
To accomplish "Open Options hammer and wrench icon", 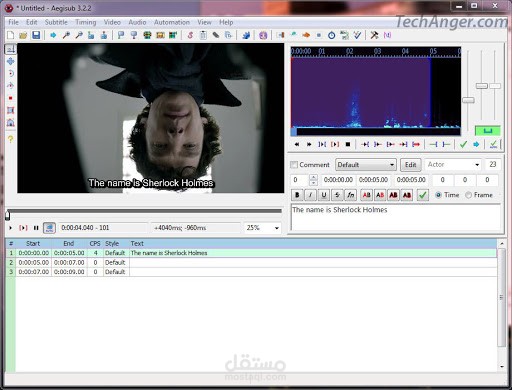I will (x=374, y=35).
